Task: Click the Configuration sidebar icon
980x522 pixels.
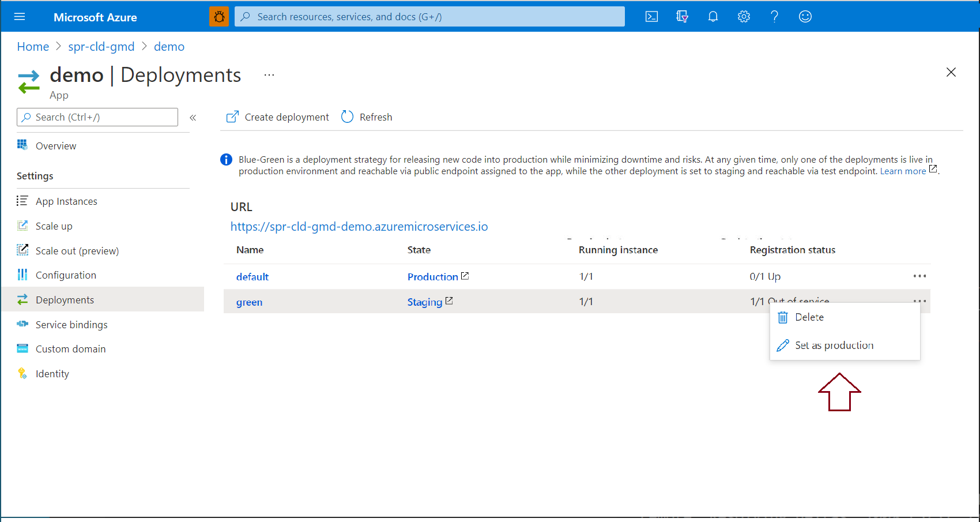Action: [x=22, y=275]
